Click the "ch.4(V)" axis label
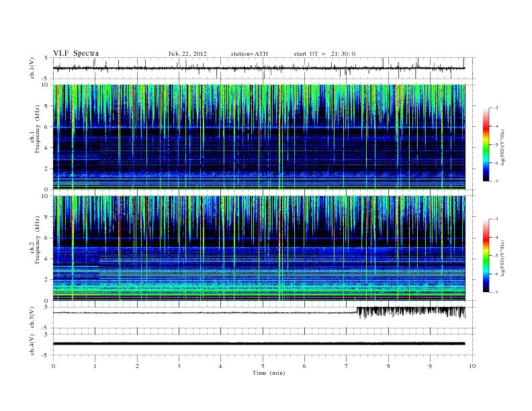Image resolution: width=532 pixels, height=411 pixels. click(x=32, y=345)
